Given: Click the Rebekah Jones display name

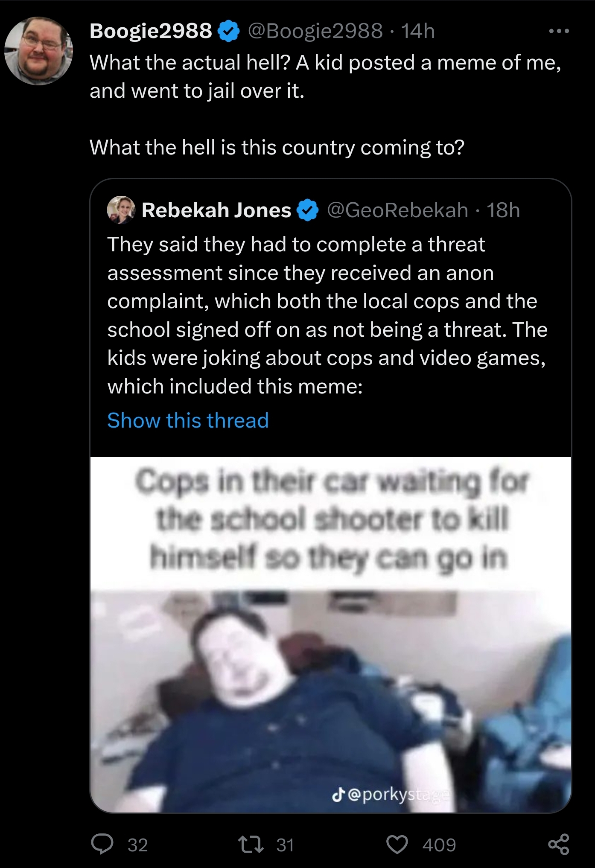Looking at the screenshot, I should tap(216, 210).
